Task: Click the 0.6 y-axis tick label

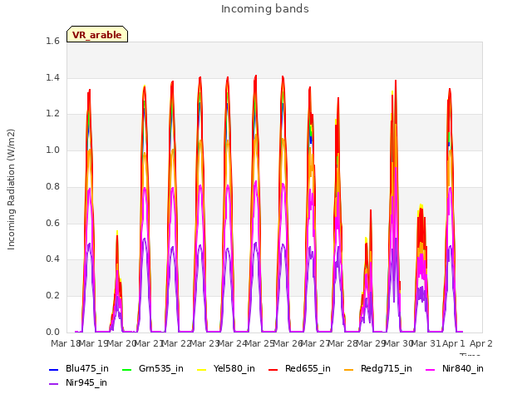Action: tap(52, 223)
